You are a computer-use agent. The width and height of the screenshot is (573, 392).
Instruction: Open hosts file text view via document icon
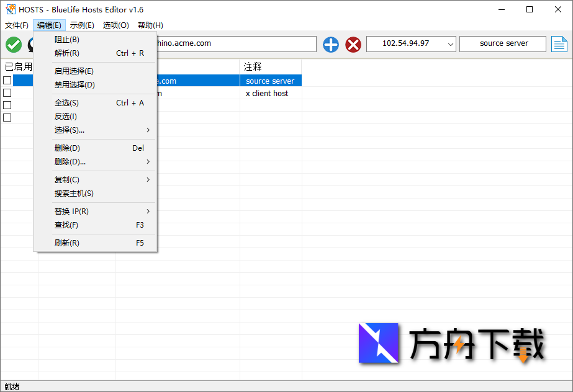tap(562, 44)
